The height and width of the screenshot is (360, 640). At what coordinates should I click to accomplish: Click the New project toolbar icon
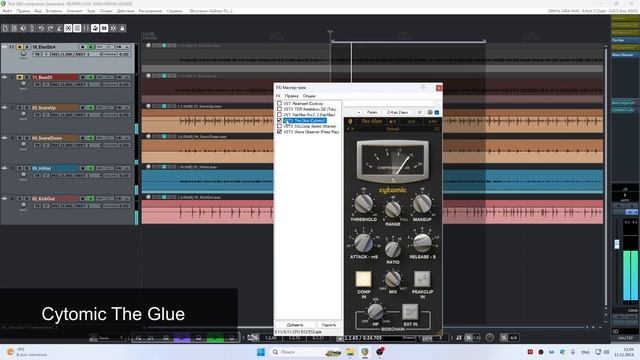tap(5, 28)
